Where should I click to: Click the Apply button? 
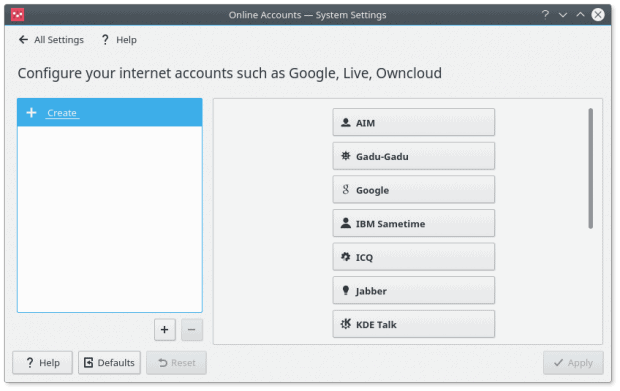point(573,363)
